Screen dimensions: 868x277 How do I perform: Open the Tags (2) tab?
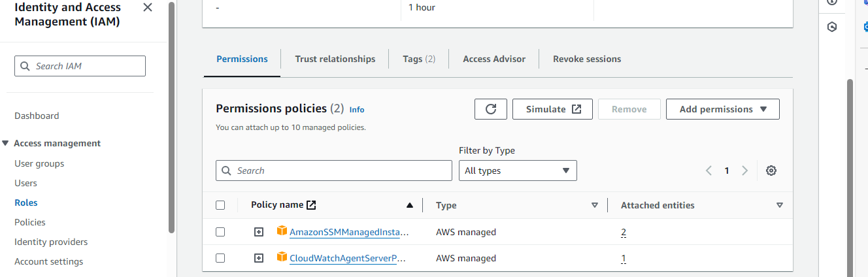(x=419, y=59)
